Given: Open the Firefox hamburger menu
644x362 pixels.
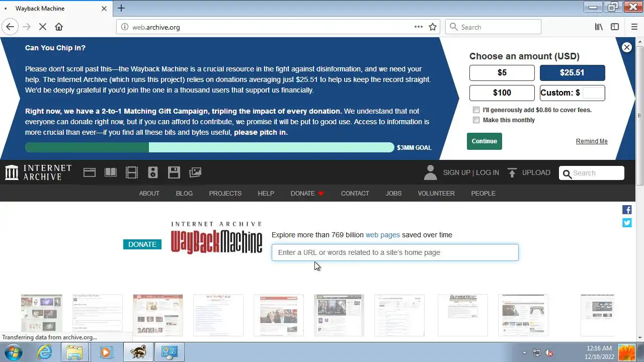Looking at the screenshot, I should pyautogui.click(x=634, y=27).
